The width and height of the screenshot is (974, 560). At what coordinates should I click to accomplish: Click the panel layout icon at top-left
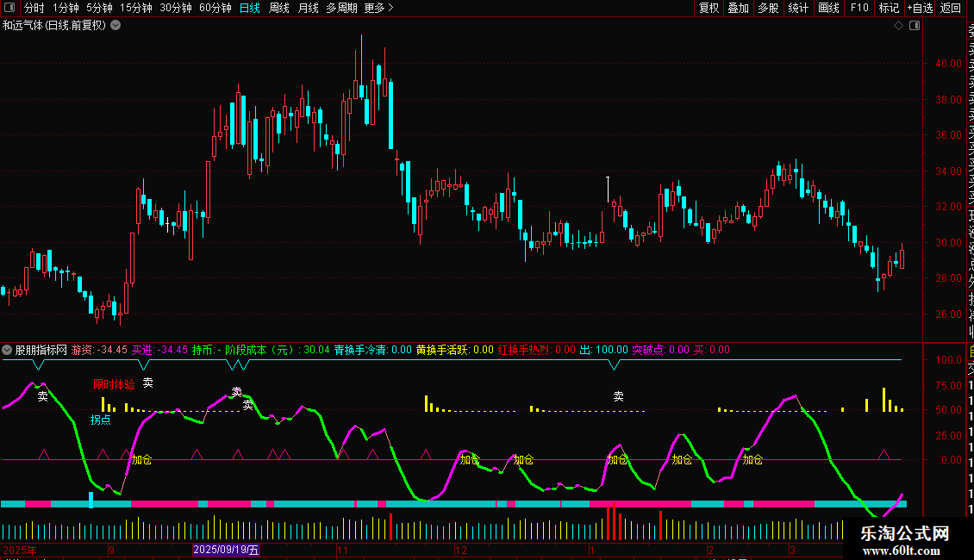(9, 8)
